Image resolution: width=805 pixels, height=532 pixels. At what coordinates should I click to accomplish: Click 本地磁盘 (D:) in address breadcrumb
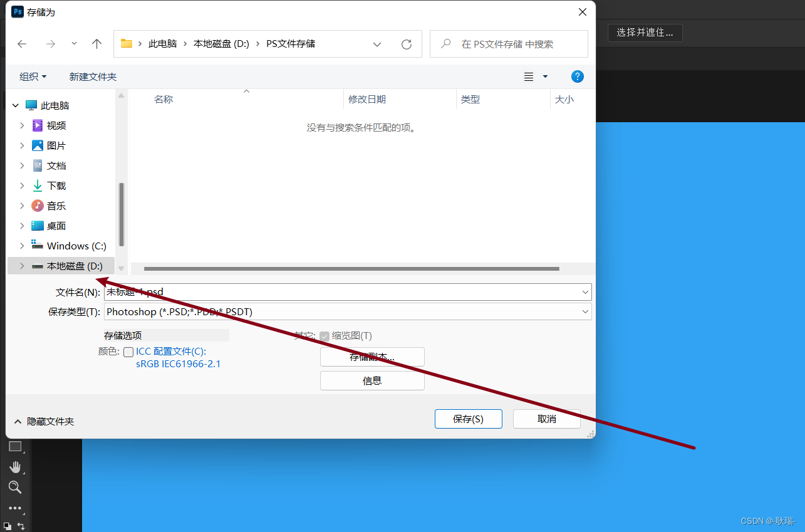click(x=221, y=44)
